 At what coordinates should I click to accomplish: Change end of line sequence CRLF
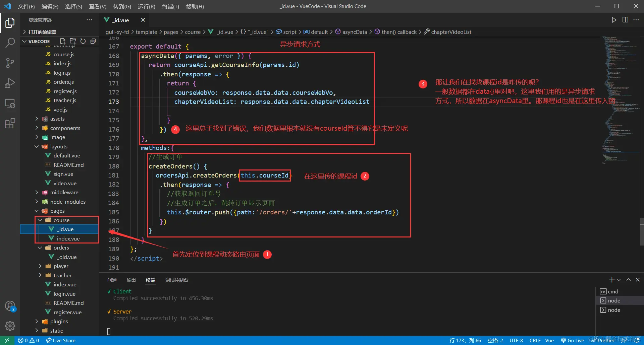[x=535, y=340]
